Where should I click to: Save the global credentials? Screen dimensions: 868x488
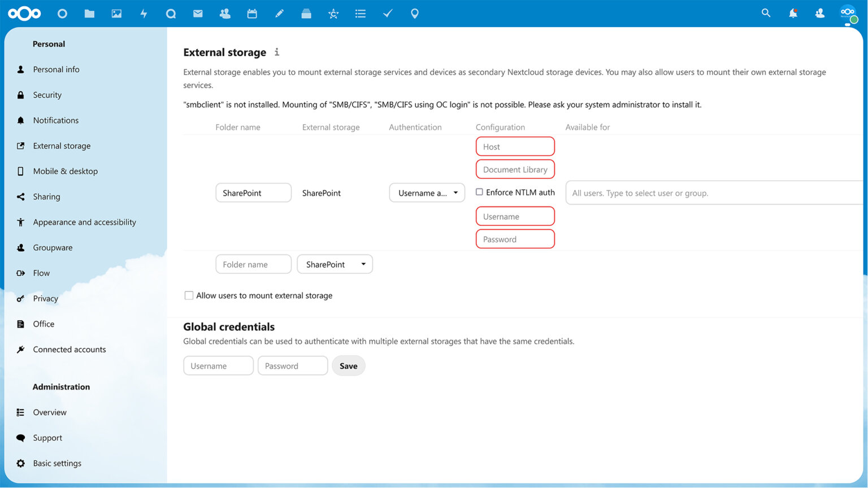[348, 365]
